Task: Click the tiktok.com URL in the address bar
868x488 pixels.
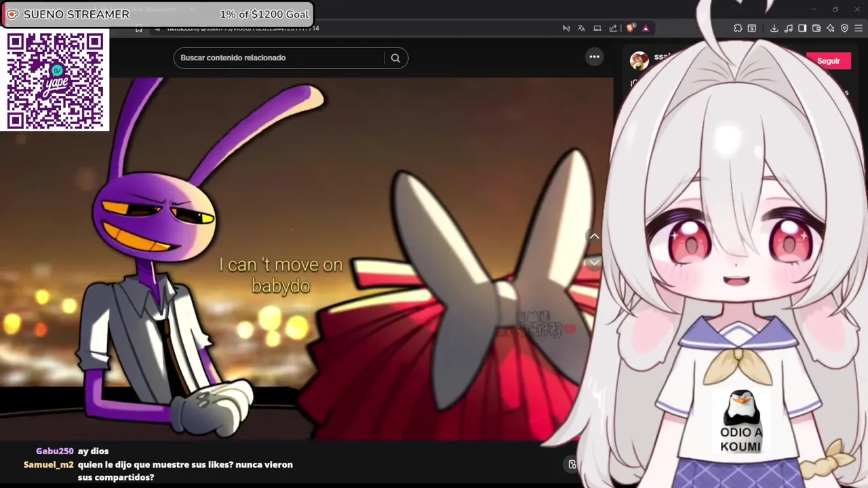Action: (243, 28)
